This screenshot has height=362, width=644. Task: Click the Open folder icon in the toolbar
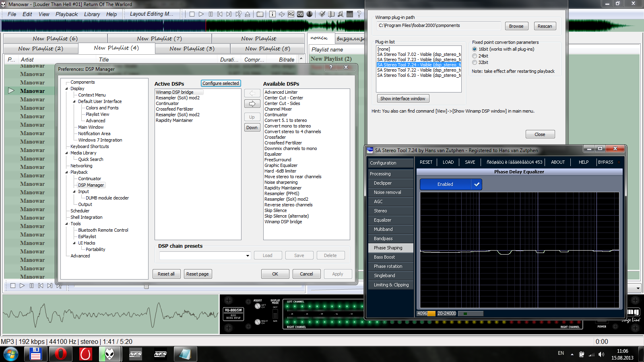coord(260,14)
